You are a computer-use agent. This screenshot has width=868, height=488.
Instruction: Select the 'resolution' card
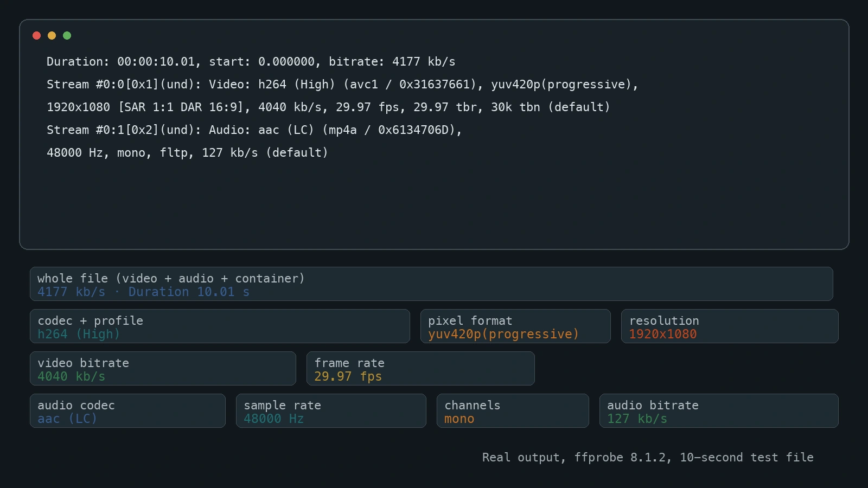pos(730,326)
